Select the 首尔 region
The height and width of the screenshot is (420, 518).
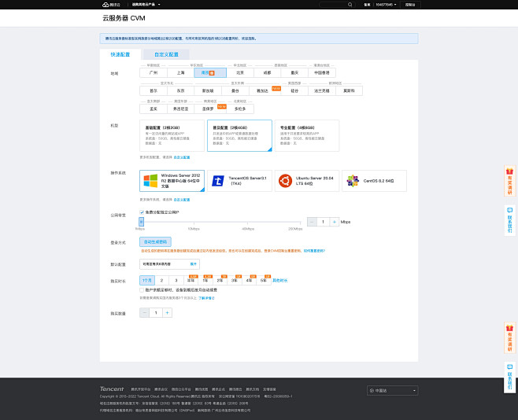pyautogui.click(x=154, y=90)
